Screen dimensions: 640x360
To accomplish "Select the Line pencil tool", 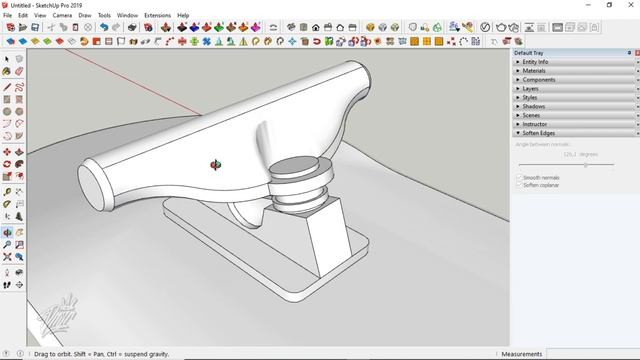I will point(7,87).
